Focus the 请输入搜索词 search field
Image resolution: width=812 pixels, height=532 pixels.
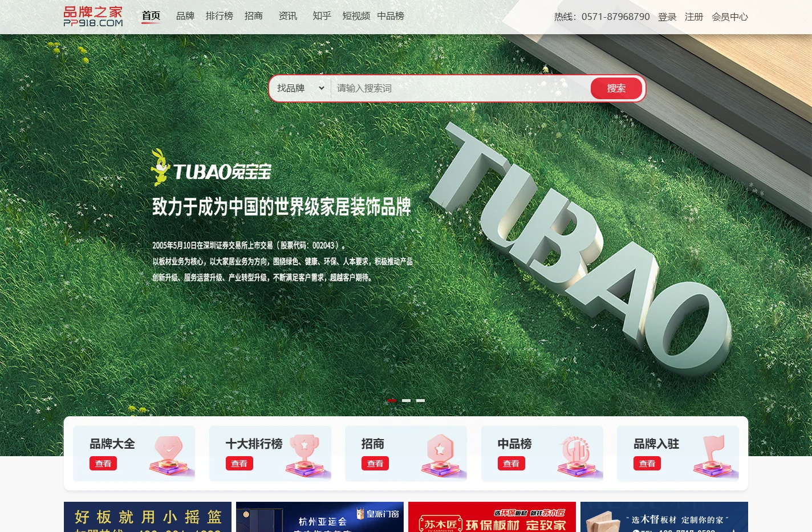[461, 88]
